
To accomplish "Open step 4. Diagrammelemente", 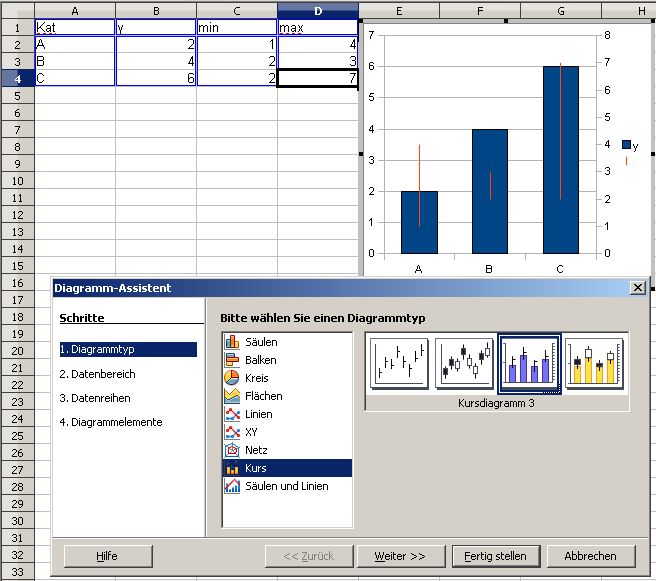I will (x=110, y=422).
